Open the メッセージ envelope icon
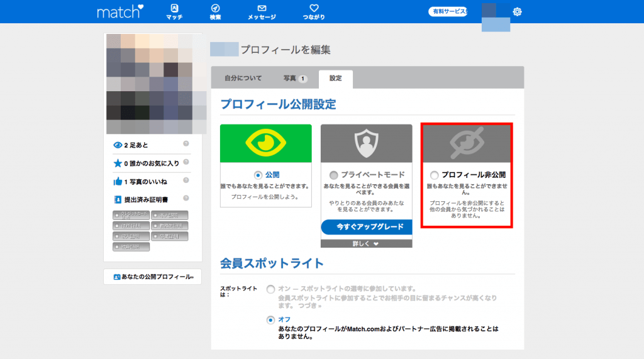This screenshot has width=644, height=359. coord(262,8)
